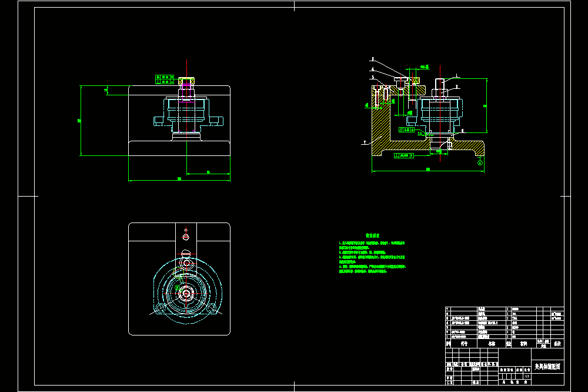The image size is (588, 392).
Task: Select the 夹具体装配图 title in title block
Action: pyautogui.click(x=547, y=367)
